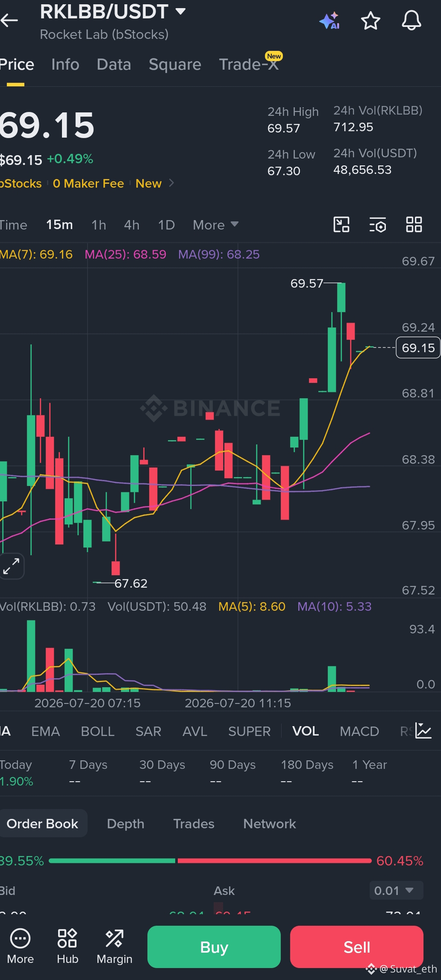Tap the 30 Days performance cell
The image size is (441, 980).
tap(162, 773)
